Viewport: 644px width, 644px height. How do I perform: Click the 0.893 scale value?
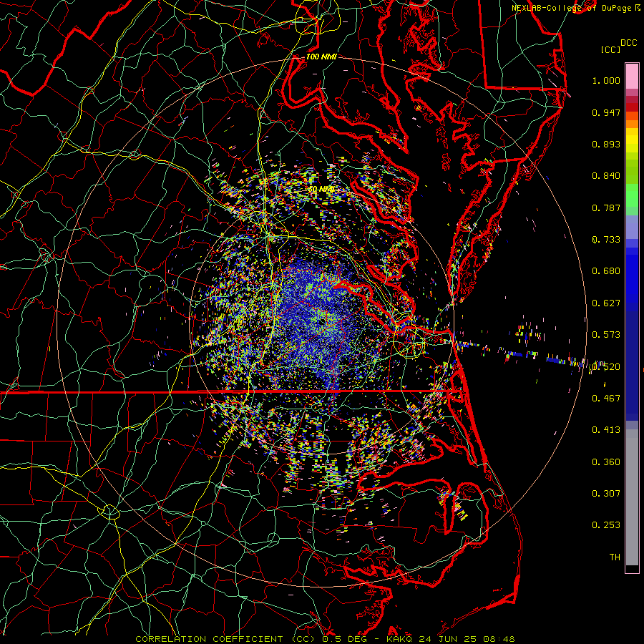pos(606,144)
